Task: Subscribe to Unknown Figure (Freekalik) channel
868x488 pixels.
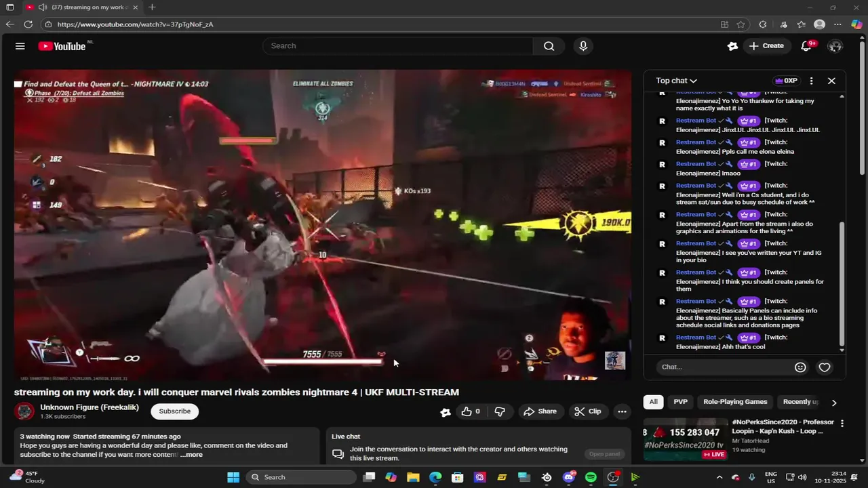Action: (175, 411)
